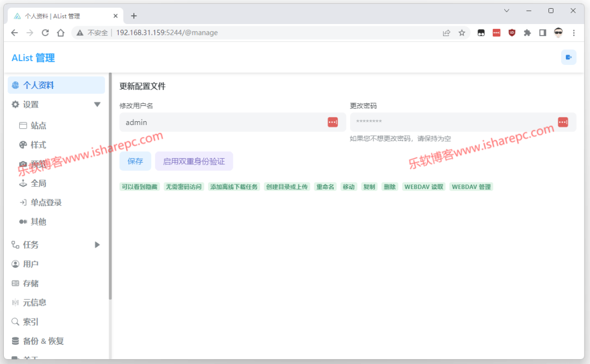The width and height of the screenshot is (590, 364).
Task: Click password manager icon in username field
Action: point(333,122)
